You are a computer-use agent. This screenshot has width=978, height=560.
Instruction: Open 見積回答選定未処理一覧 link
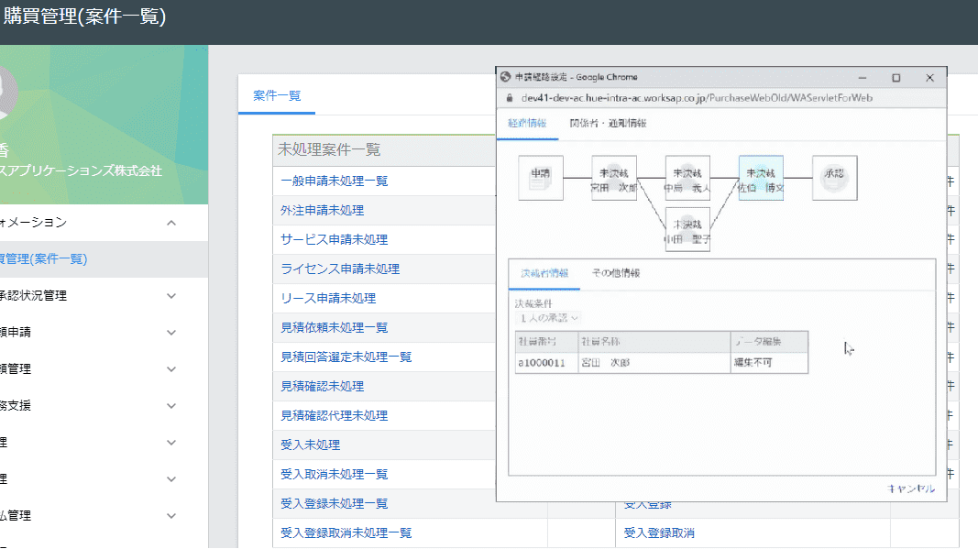[x=346, y=357]
